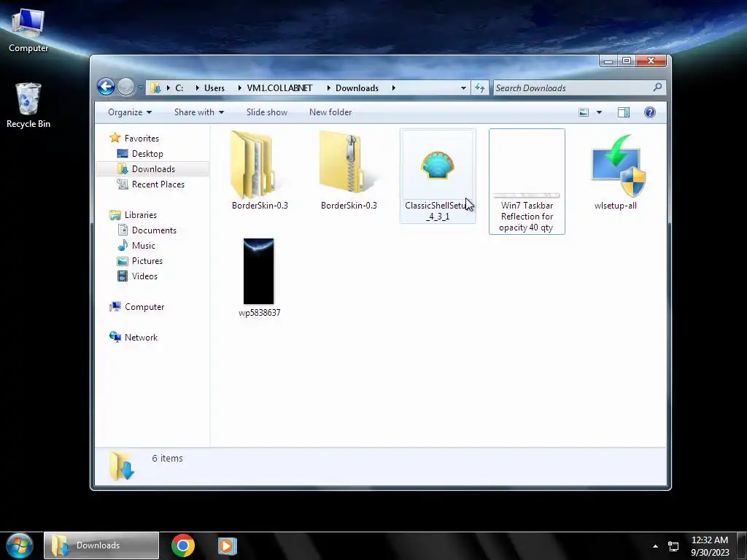Image resolution: width=747 pixels, height=560 pixels.
Task: Expand the arrow after Downloads breadcrumb
Action: point(393,88)
